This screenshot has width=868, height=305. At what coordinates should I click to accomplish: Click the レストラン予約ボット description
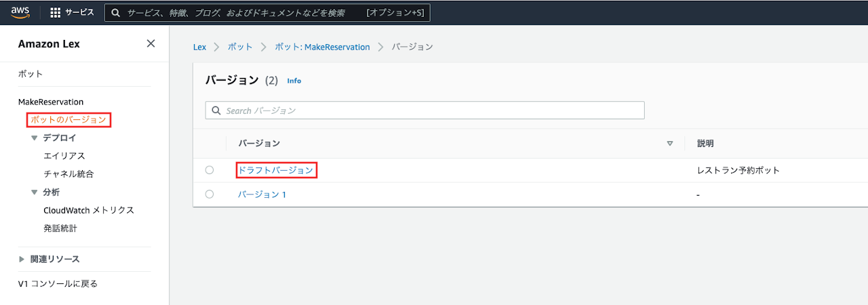click(738, 170)
